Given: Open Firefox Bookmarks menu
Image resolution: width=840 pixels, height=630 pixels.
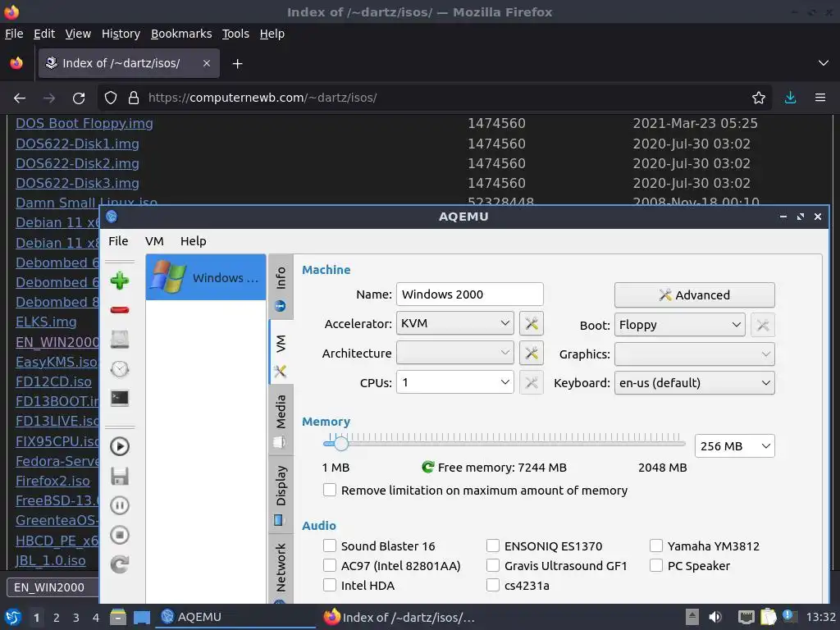Looking at the screenshot, I should point(181,34).
